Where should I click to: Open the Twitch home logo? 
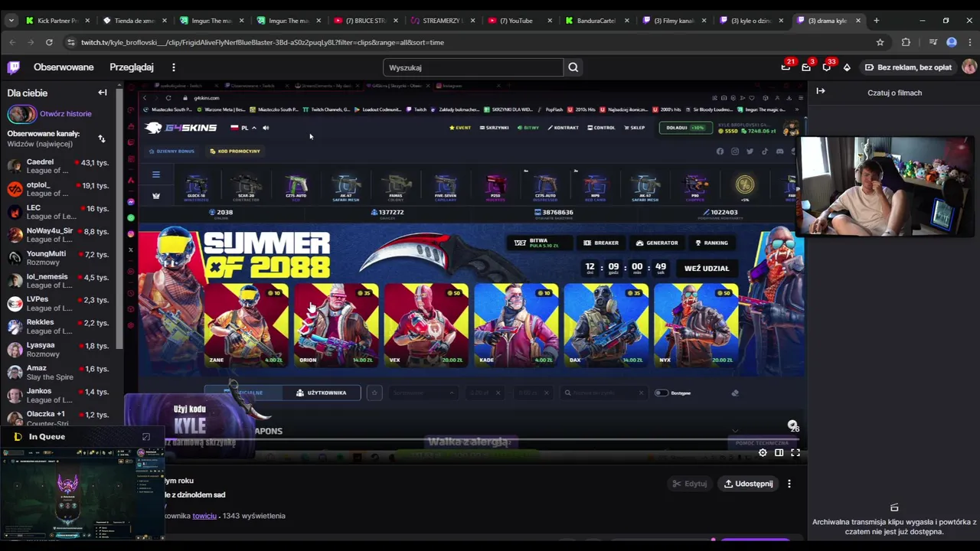14,67
